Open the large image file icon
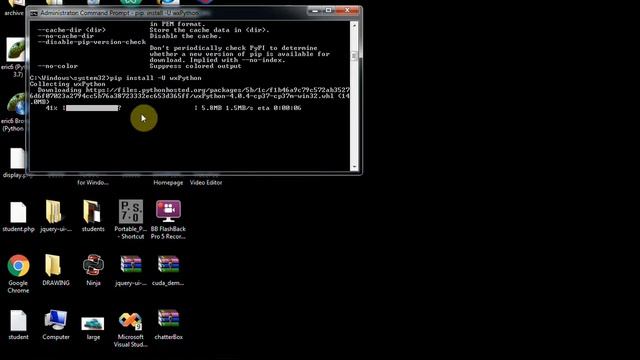This screenshot has width=640, height=360. coord(93,324)
